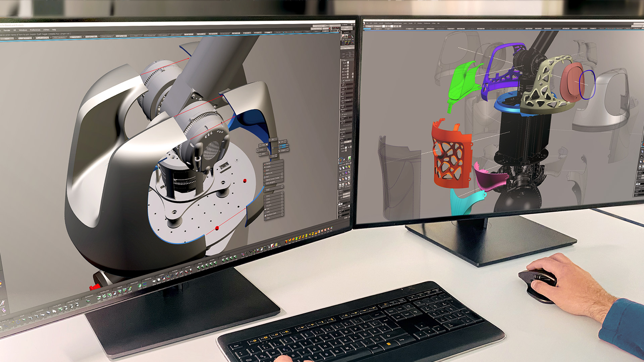The width and height of the screenshot is (644, 362).
Task: Select the Name NUS layer tab
Action: pos(76,37)
